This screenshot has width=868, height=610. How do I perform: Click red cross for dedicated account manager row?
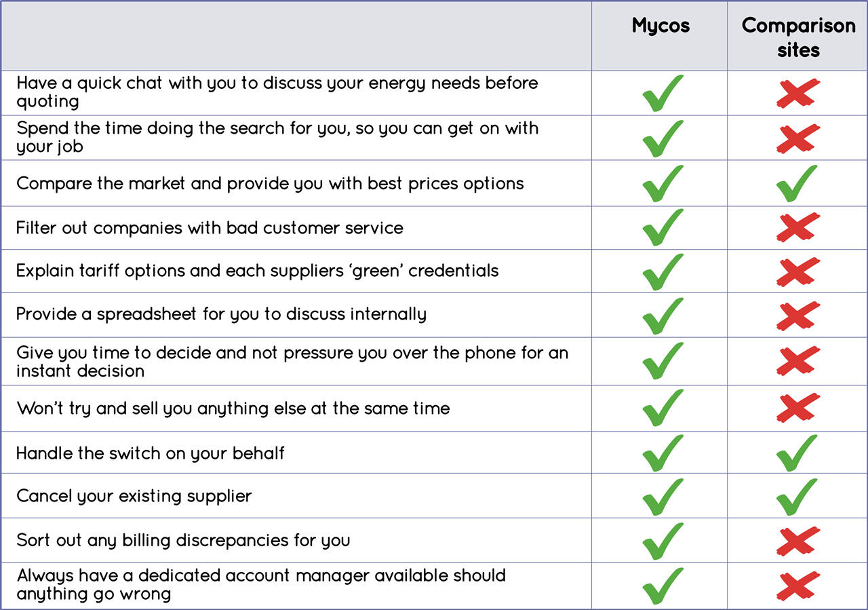[797, 586]
